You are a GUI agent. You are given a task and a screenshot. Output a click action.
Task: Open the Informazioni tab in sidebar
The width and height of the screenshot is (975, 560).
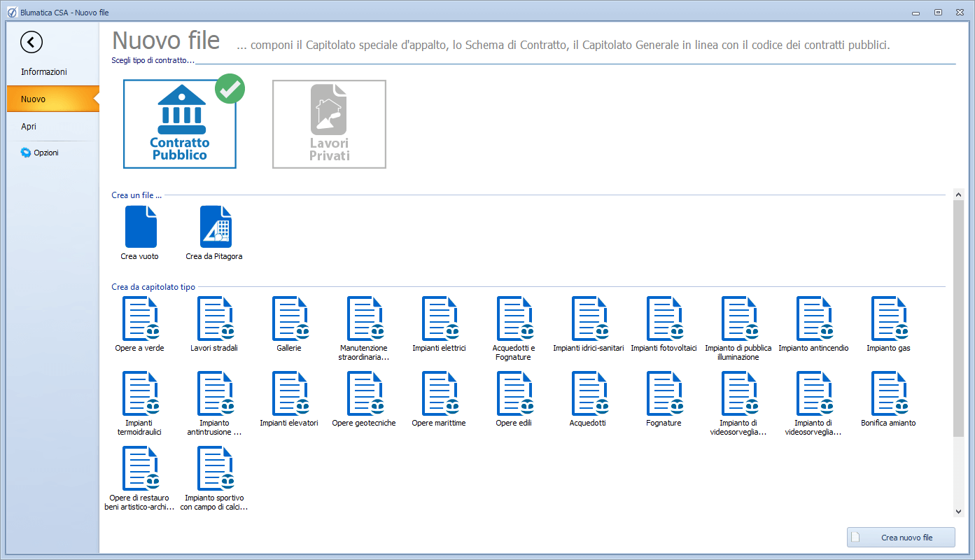(x=44, y=72)
